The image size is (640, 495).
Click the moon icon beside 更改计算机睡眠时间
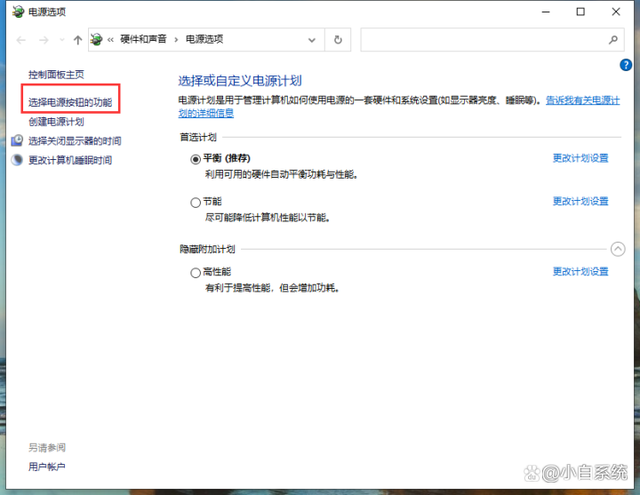click(x=17, y=160)
